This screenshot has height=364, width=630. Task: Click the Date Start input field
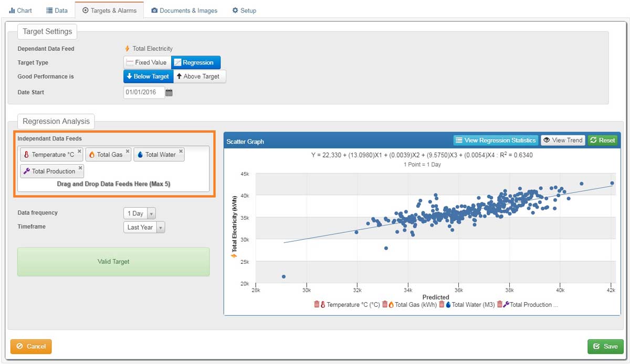tap(144, 92)
